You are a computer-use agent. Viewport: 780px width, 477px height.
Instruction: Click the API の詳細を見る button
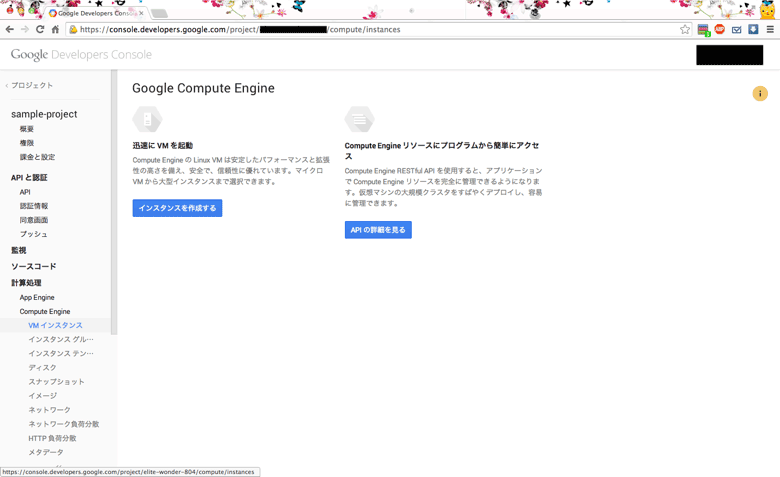coord(378,230)
